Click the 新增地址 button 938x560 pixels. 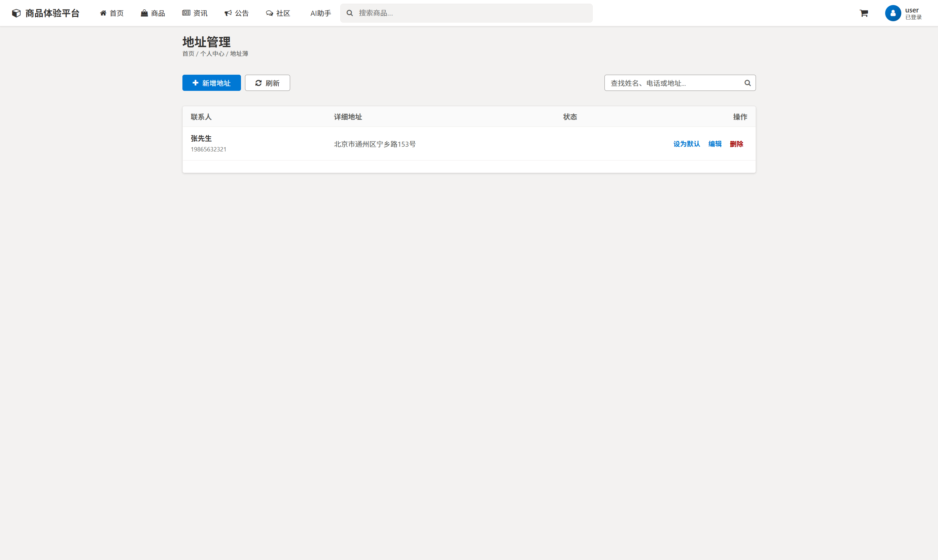click(x=211, y=83)
